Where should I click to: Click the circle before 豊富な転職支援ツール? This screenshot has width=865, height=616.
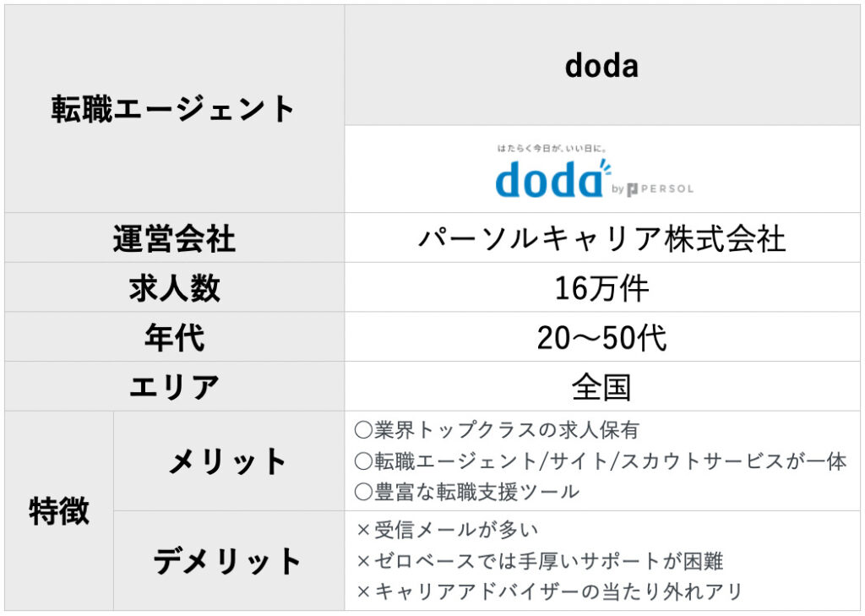tap(363, 491)
